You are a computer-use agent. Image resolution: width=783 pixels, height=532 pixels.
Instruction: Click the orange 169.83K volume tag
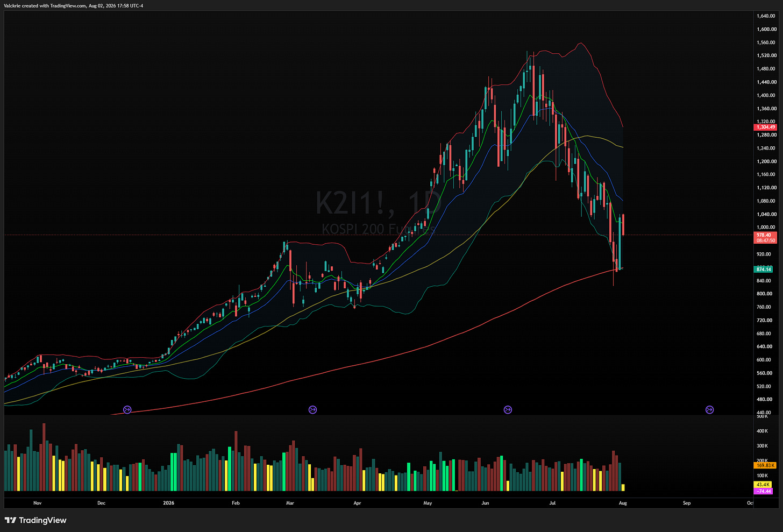point(765,465)
